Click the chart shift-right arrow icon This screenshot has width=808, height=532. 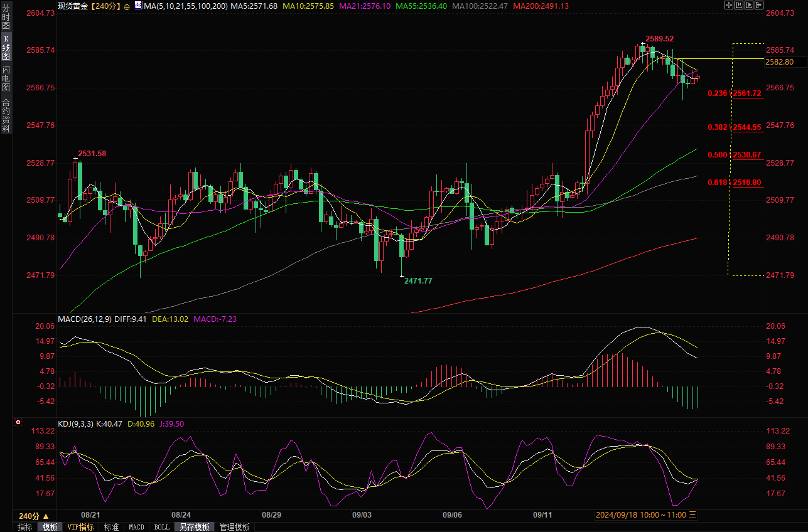[x=760, y=6]
